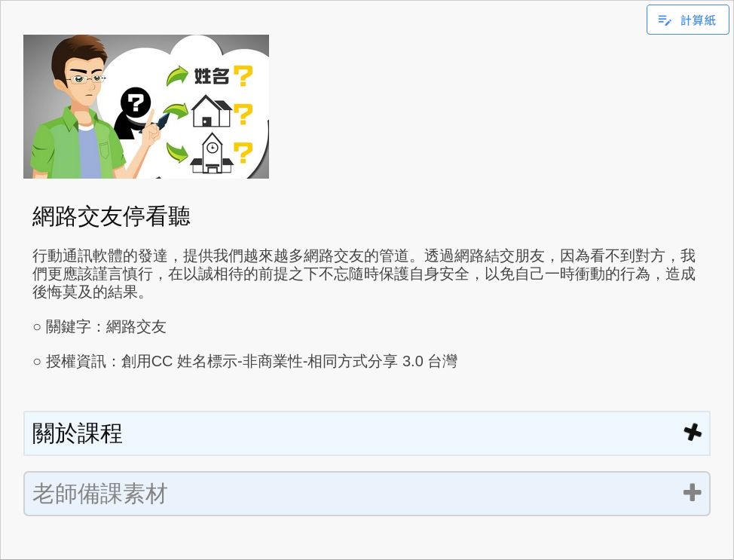The width and height of the screenshot is (734, 560).
Task: Expand the 老師備課素材 section header
Action: pos(367,494)
